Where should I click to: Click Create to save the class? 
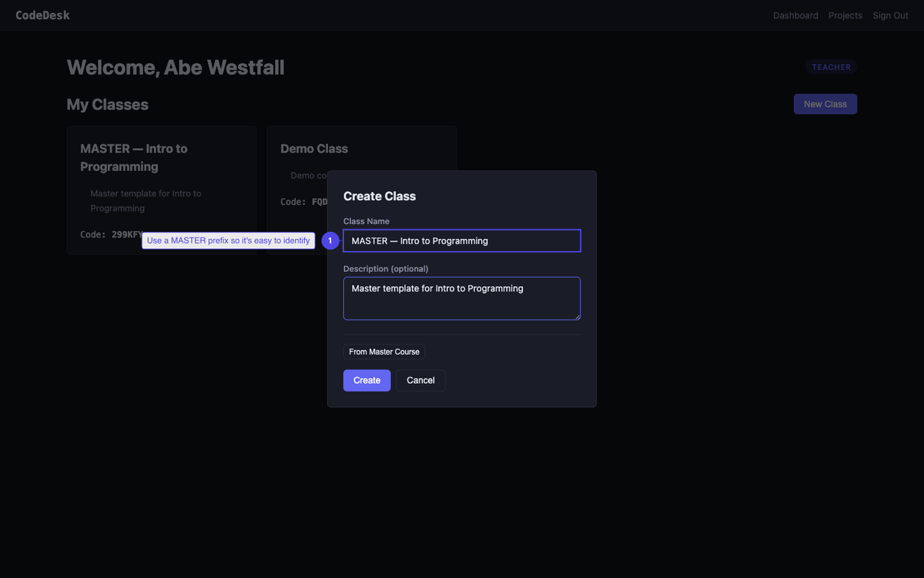[x=367, y=381]
